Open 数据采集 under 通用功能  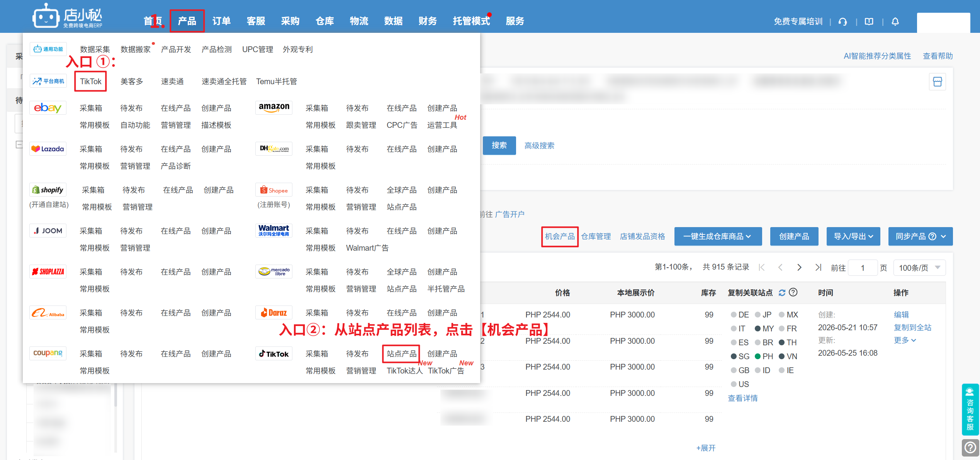(x=95, y=49)
